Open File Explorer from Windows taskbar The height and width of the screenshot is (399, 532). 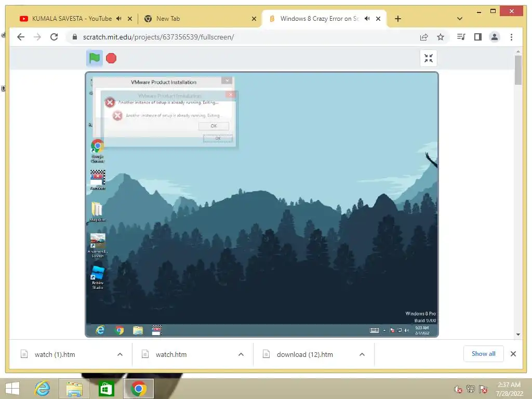[74, 389]
